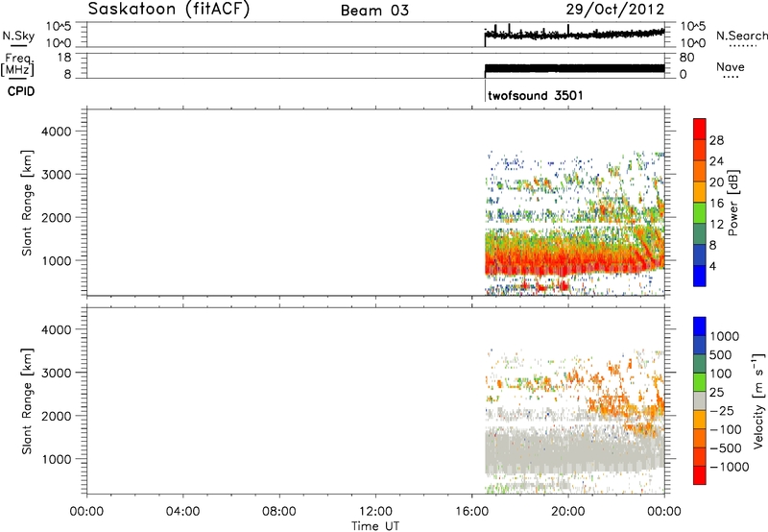Click the 'Time UT' axis label
The height and width of the screenshot is (532, 768).
tap(375, 526)
